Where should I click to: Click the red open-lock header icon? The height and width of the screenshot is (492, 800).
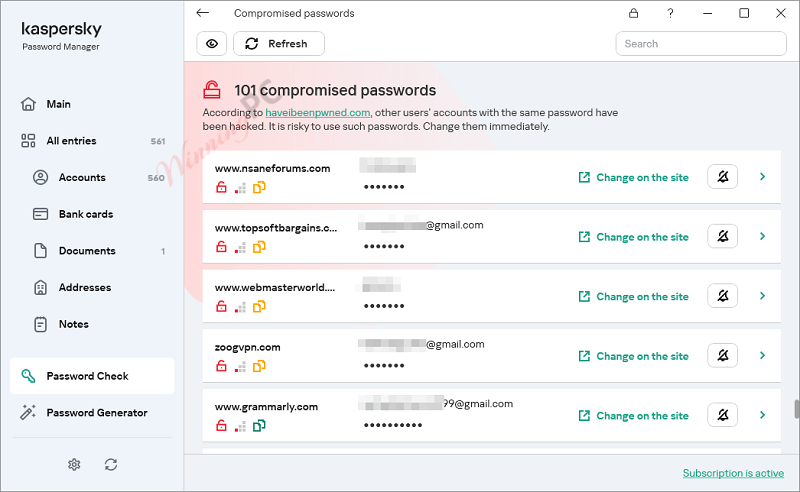(212, 89)
